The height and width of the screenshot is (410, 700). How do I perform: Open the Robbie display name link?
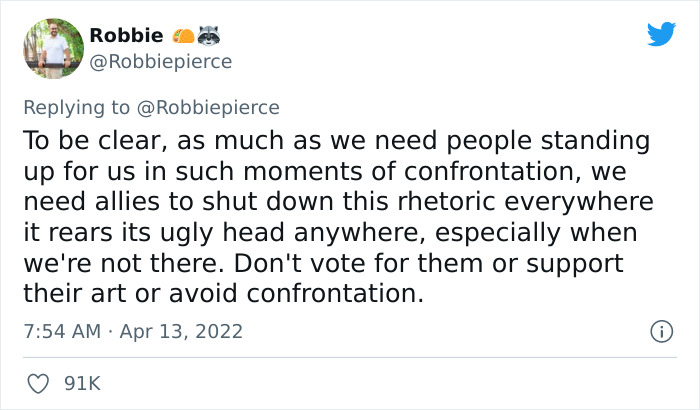coord(124,36)
